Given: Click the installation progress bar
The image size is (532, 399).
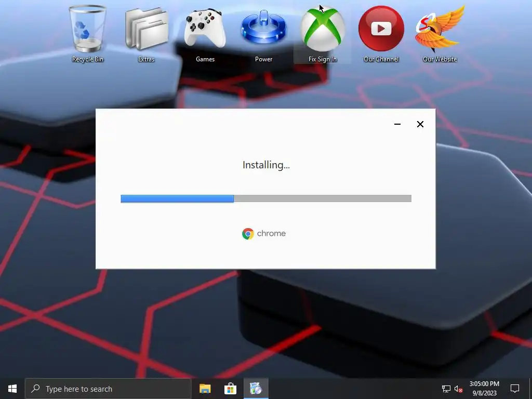Looking at the screenshot, I should [266, 198].
